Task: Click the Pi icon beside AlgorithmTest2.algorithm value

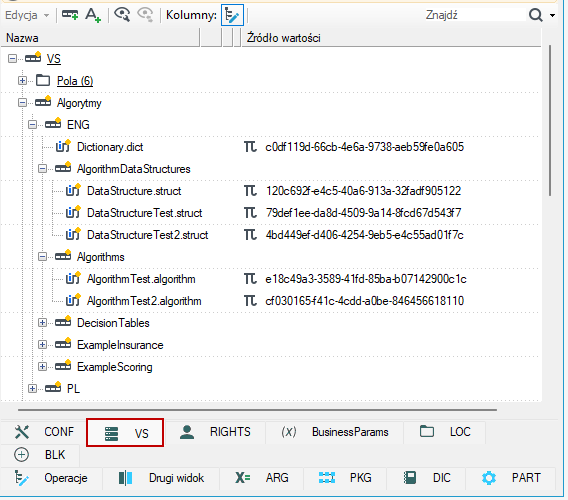Action: click(250, 301)
